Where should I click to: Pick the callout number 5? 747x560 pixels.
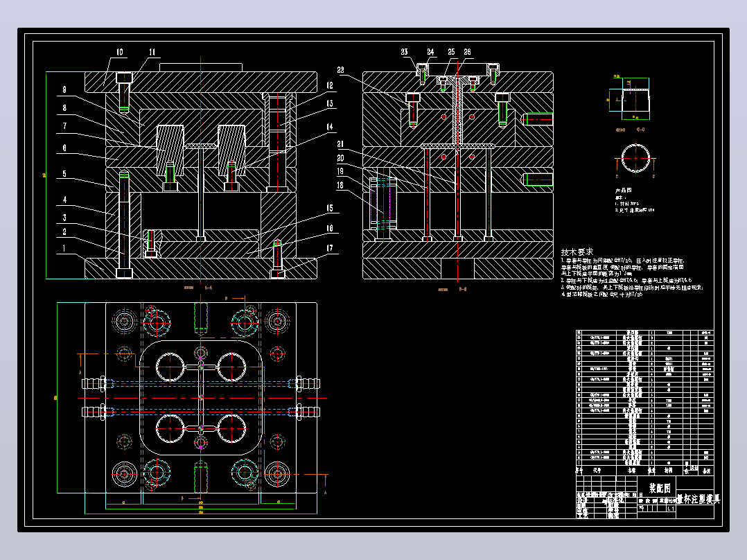pos(64,174)
